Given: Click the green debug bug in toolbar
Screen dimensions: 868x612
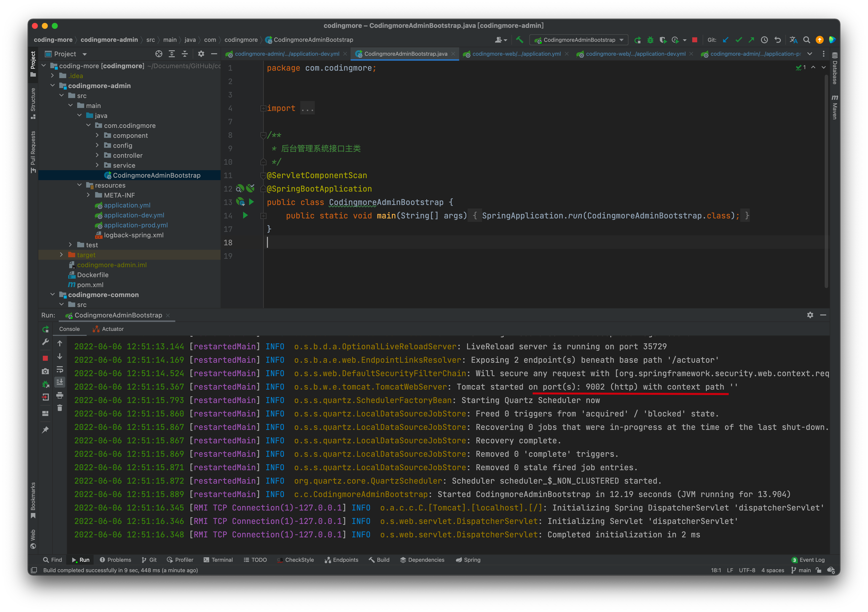Looking at the screenshot, I should [x=650, y=40].
